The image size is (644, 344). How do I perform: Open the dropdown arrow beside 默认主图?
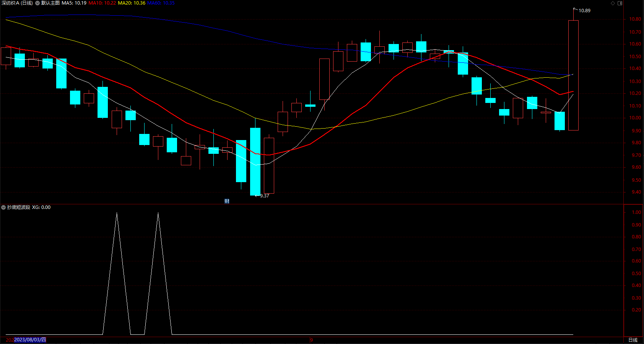[x=37, y=3]
